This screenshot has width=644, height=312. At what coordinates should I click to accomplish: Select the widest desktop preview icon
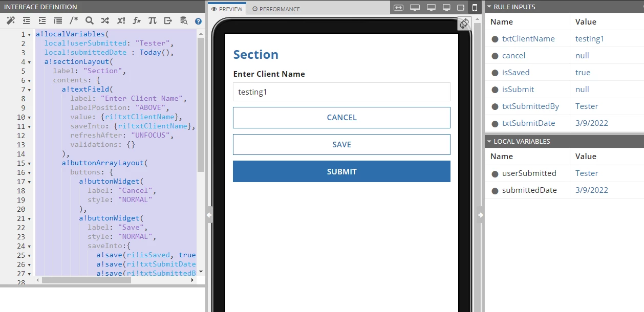[415, 8]
